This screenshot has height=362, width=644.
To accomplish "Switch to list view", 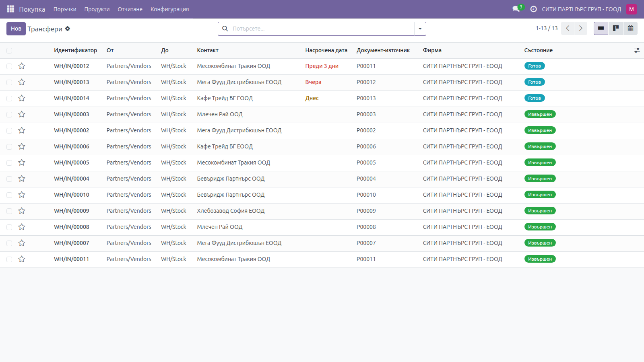I will (x=601, y=28).
